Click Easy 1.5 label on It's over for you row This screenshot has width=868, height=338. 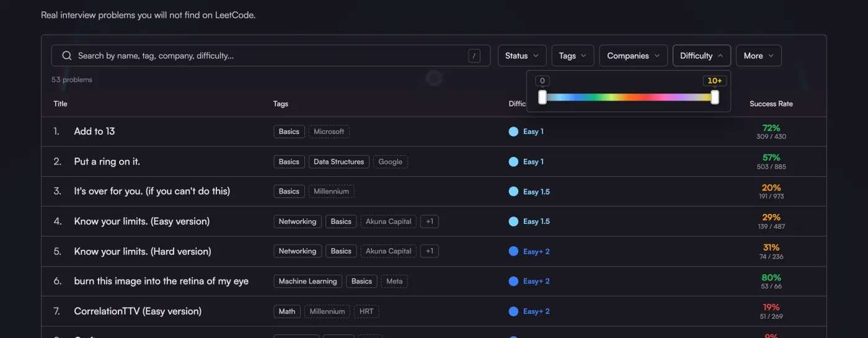[x=536, y=192]
